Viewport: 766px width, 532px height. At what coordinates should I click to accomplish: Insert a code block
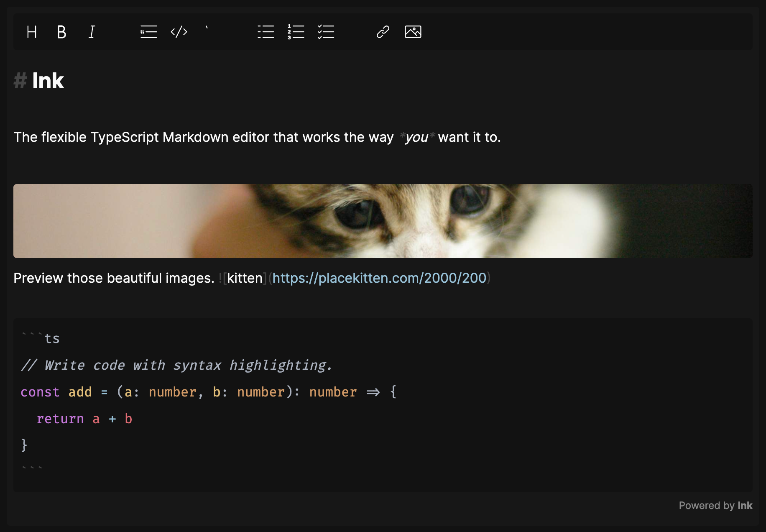(179, 32)
